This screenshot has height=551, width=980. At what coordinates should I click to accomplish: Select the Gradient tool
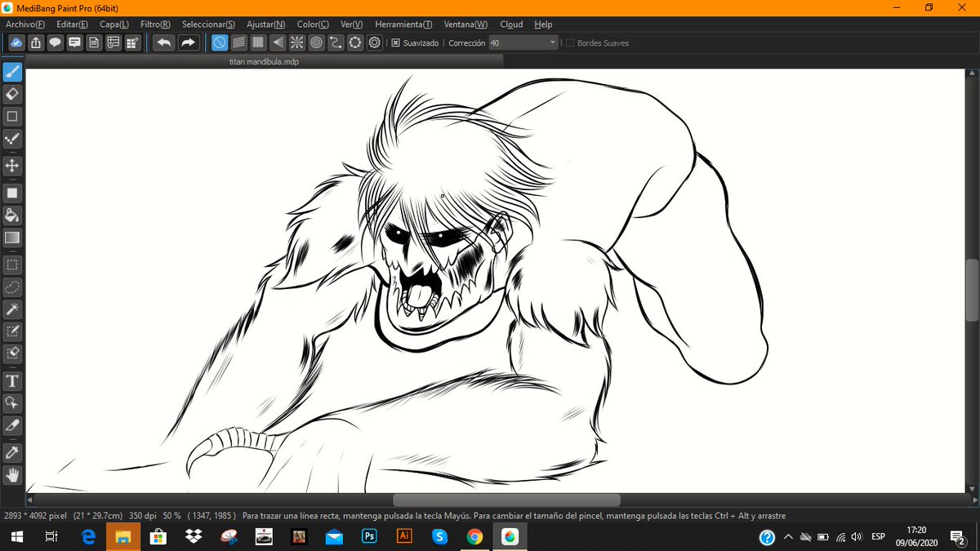(12, 238)
